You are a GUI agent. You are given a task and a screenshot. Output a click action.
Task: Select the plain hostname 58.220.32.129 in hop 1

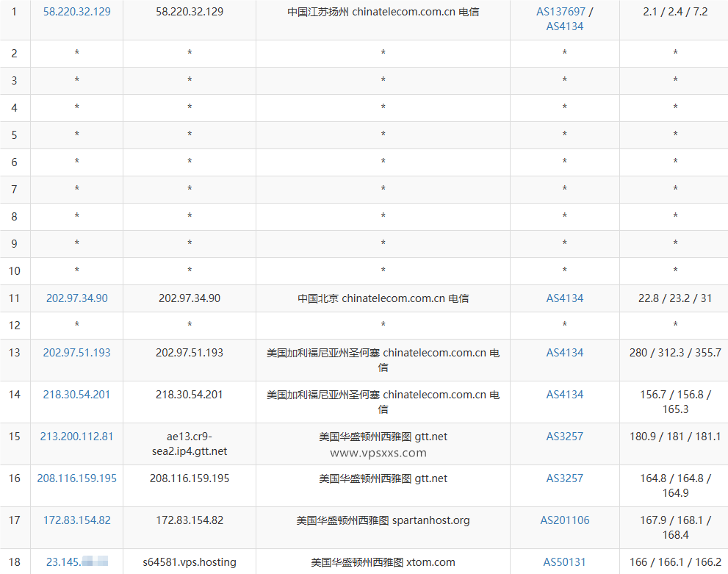click(x=190, y=12)
